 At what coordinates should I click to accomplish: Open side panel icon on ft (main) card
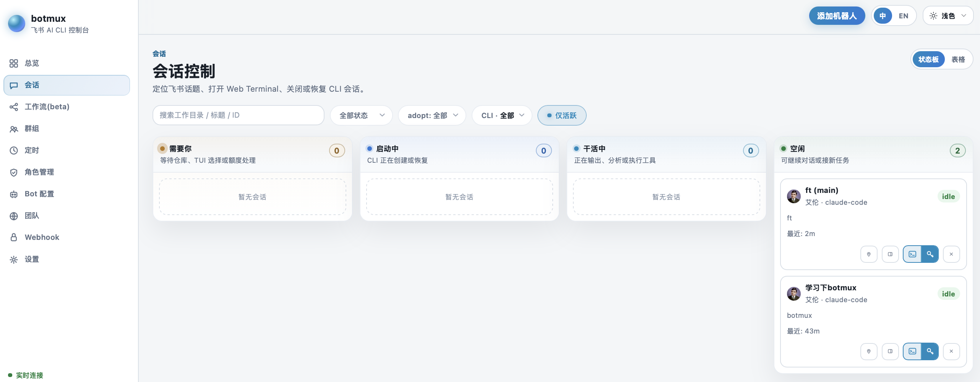(890, 254)
